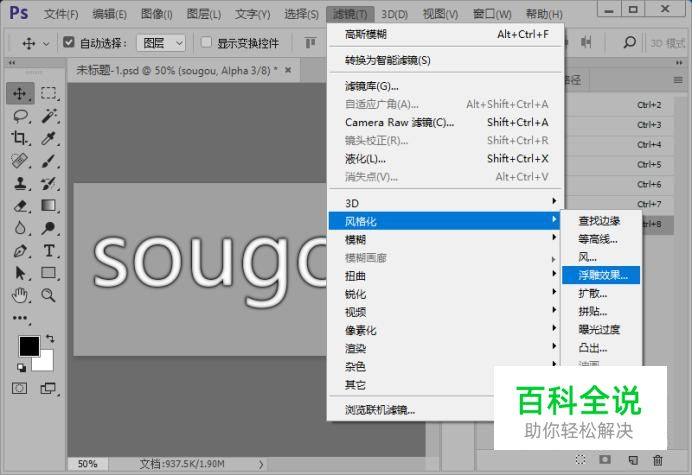Expand the Video filter submenu
The height and width of the screenshot is (475, 692).
tap(444, 312)
